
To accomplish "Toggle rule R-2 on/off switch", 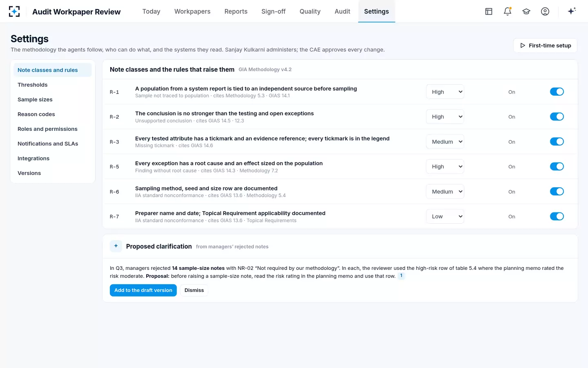I will [557, 117].
